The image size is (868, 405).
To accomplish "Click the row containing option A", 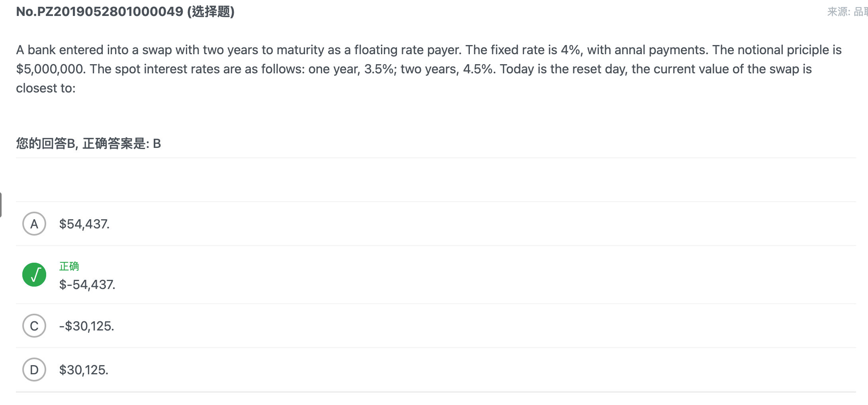I will pos(436,224).
